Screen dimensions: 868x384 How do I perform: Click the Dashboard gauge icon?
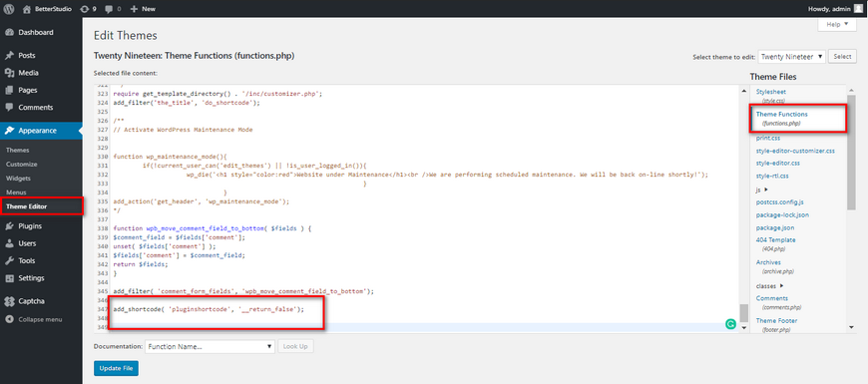click(x=9, y=32)
